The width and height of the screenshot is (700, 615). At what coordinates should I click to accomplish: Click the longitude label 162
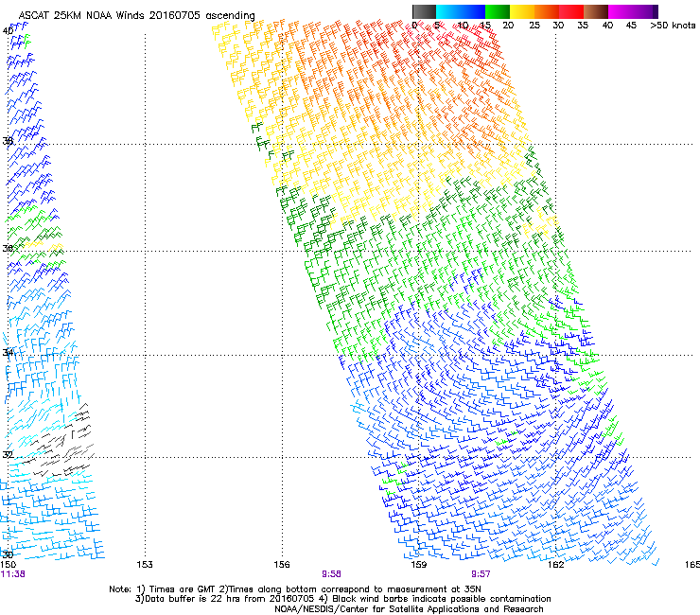pyautogui.click(x=556, y=565)
